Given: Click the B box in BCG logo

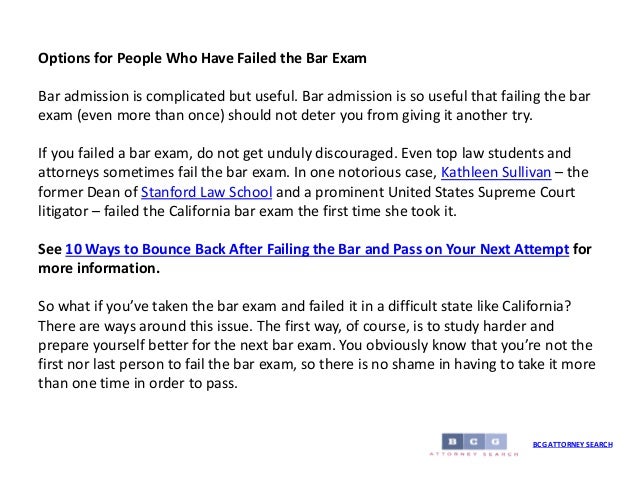Looking at the screenshot, I should (452, 441).
